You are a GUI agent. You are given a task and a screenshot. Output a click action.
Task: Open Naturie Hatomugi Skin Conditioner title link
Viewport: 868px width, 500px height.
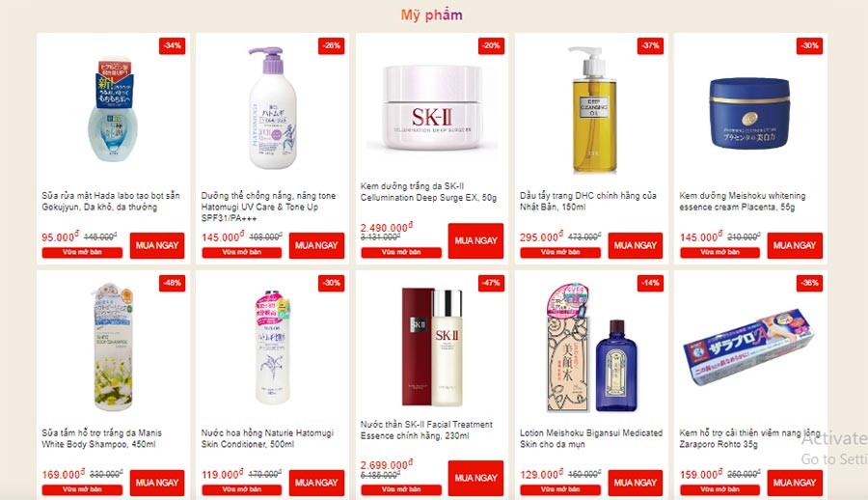point(267,438)
